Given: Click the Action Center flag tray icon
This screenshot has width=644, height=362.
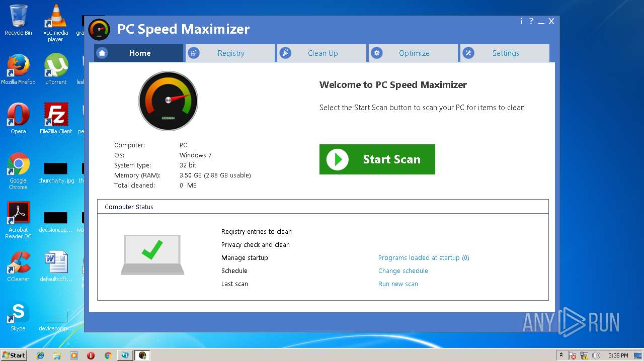Looking at the screenshot, I should pyautogui.click(x=573, y=355).
